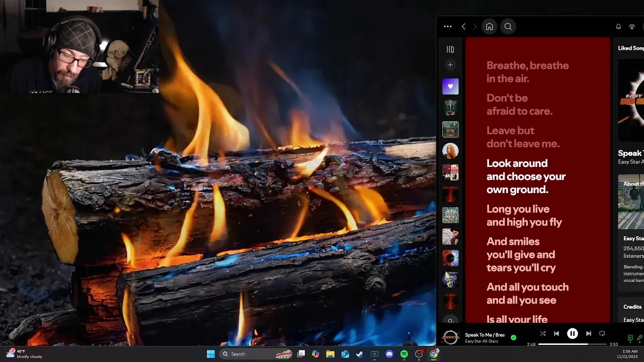Toggle the Now Playing view button
This screenshot has height=362, width=644.
630,338
